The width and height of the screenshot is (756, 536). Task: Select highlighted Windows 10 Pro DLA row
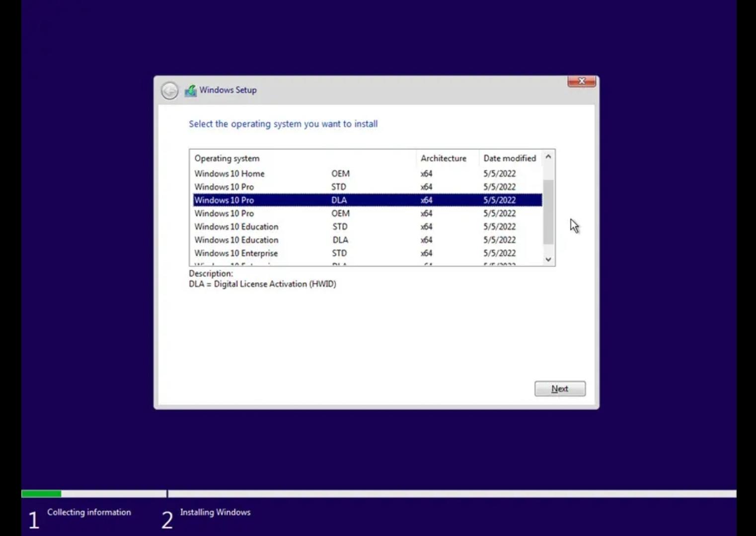coord(367,200)
